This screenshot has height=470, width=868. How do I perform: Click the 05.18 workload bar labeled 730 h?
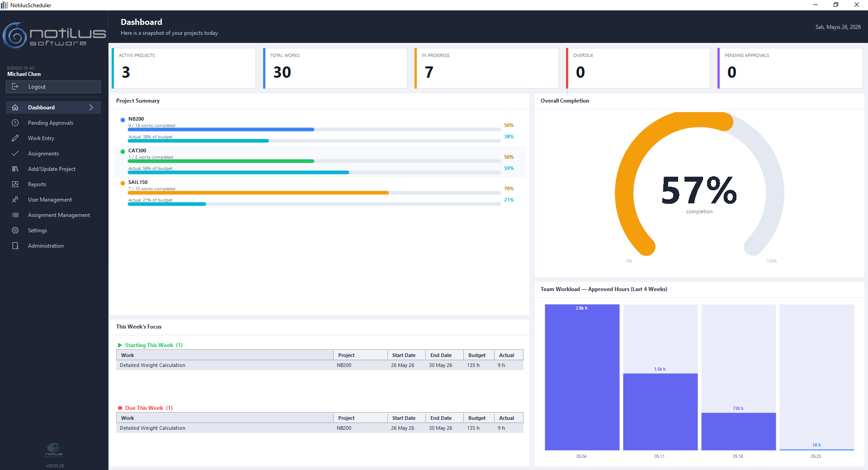[x=738, y=431]
